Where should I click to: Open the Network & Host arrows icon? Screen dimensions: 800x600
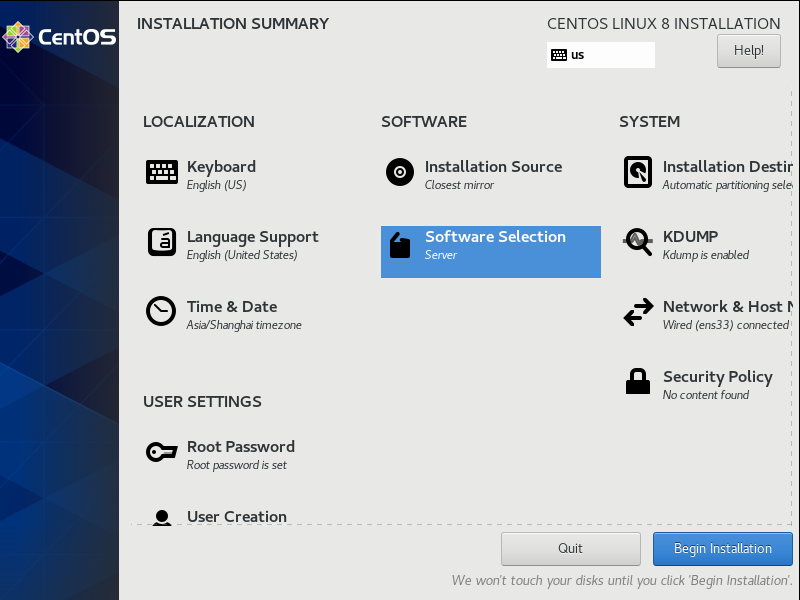pos(638,312)
